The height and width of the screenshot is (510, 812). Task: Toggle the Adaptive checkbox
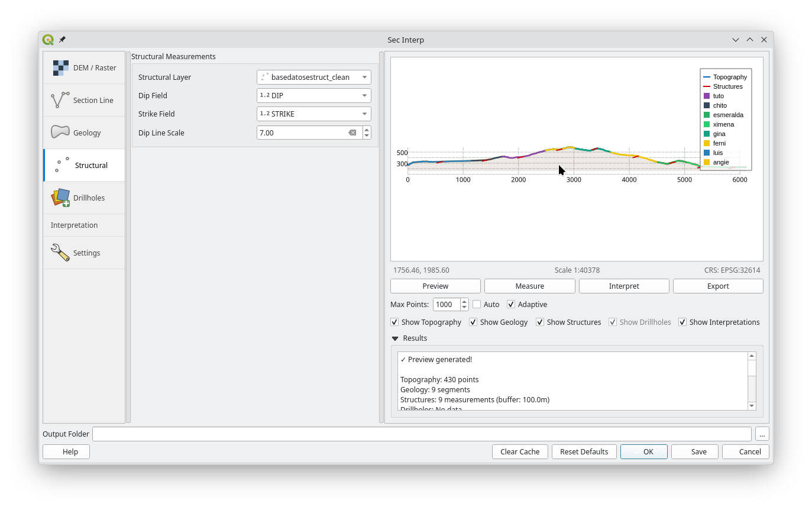tap(511, 304)
